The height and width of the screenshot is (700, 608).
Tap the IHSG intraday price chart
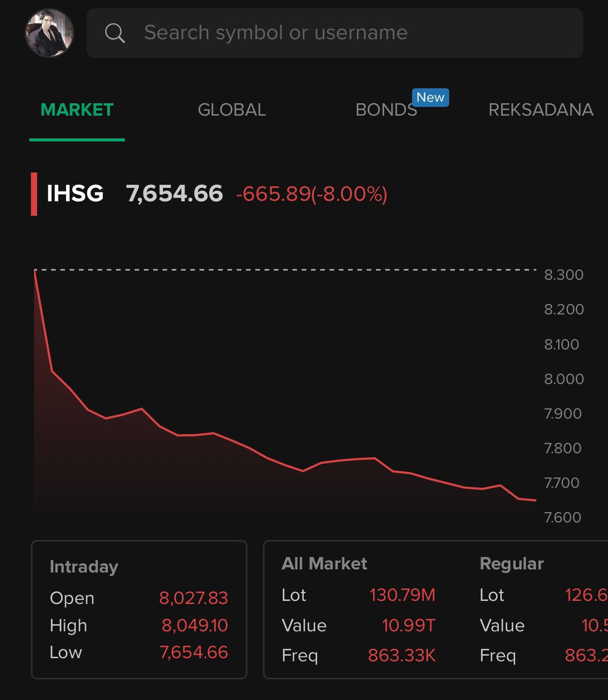coord(285,394)
